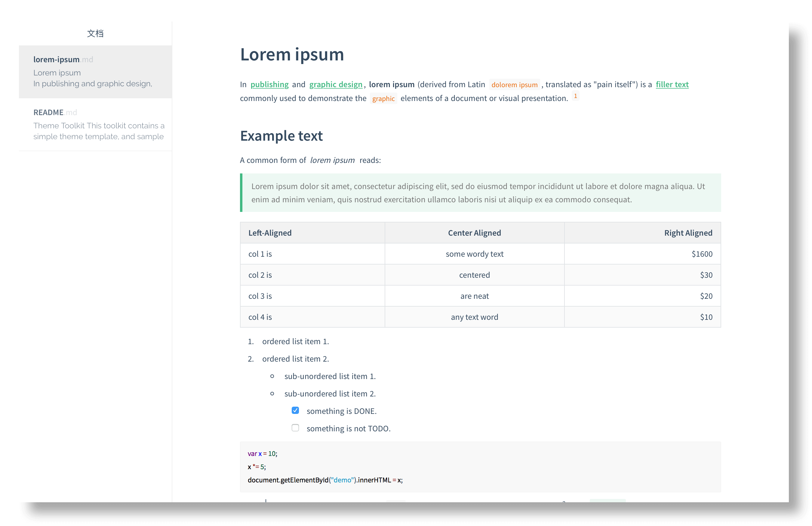The height and width of the screenshot is (526, 812).
Task: Click sub-unordered list item 1
Action: tap(330, 376)
